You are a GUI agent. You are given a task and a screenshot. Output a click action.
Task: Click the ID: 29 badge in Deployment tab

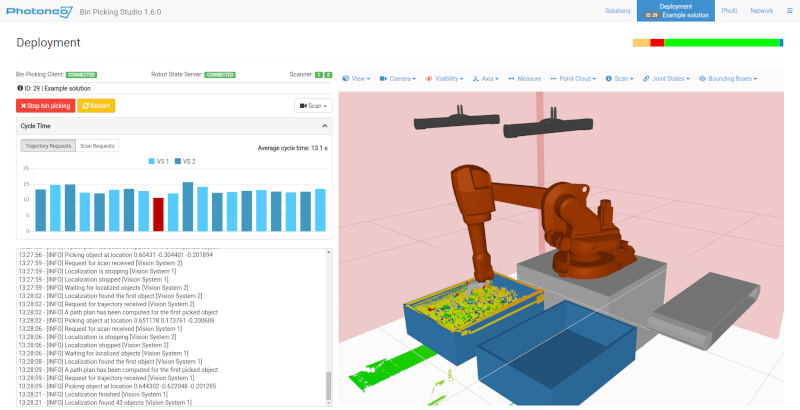pos(652,15)
